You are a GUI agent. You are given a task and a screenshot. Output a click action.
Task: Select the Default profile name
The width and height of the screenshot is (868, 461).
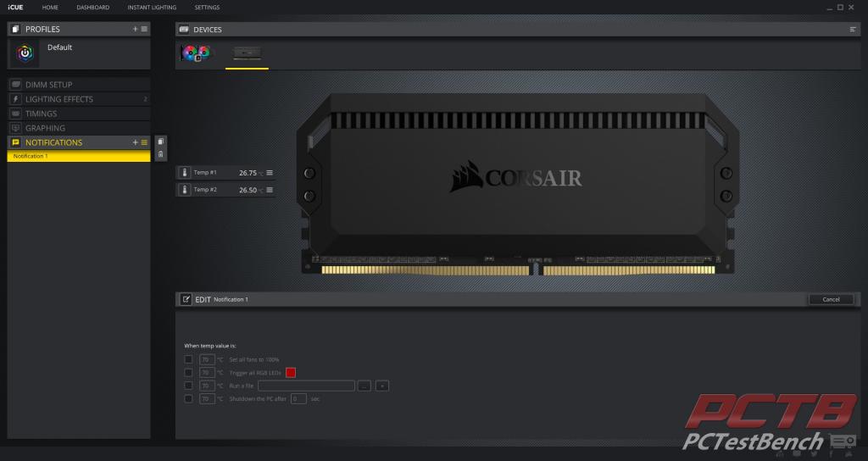pos(60,47)
